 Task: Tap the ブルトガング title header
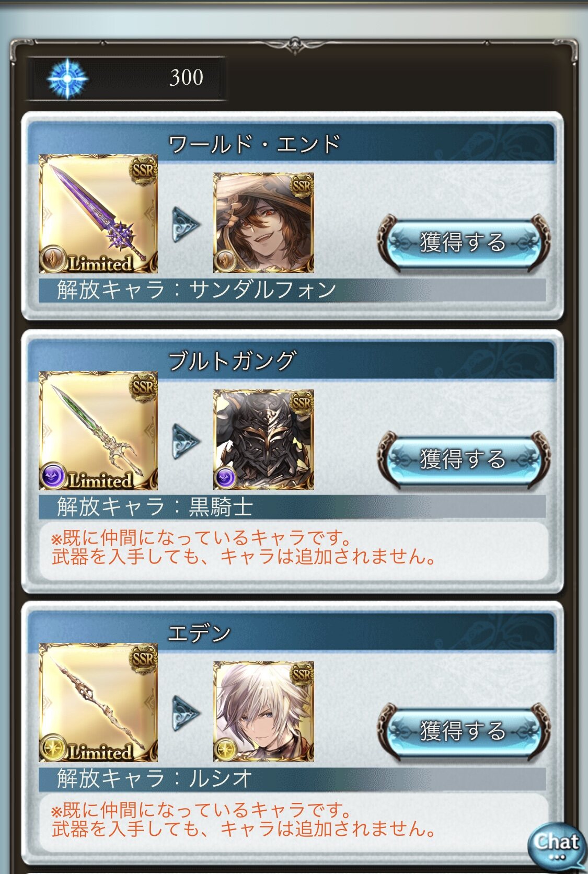point(232,361)
